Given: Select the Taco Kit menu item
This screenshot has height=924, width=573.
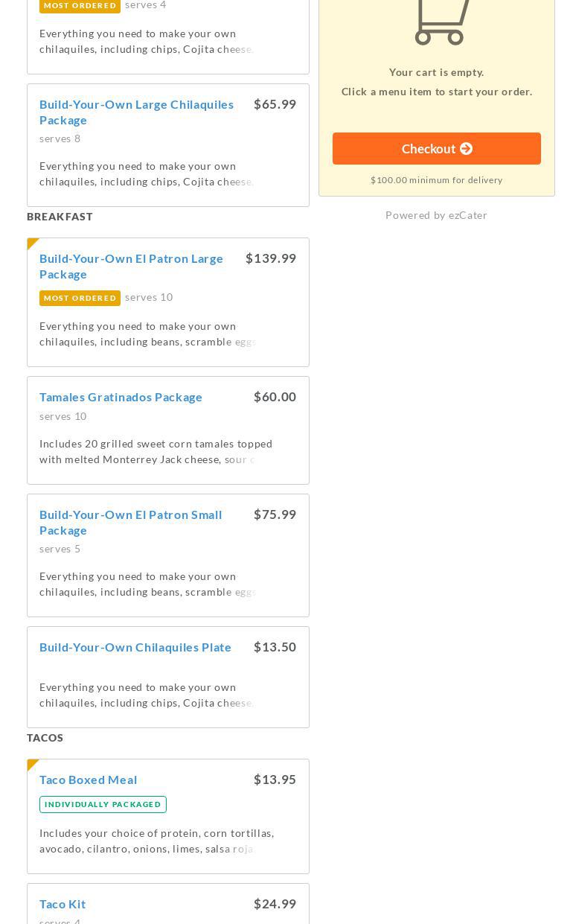Looking at the screenshot, I should point(63,904).
